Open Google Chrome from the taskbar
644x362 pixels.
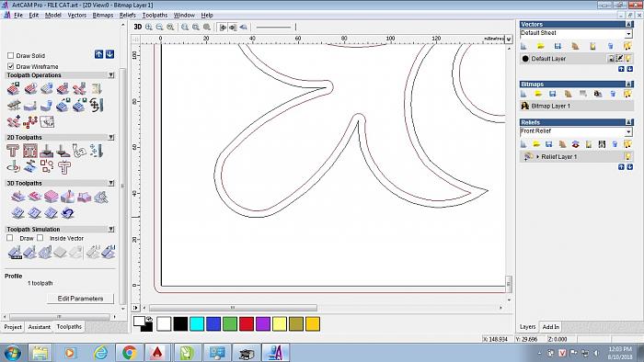(x=129, y=353)
